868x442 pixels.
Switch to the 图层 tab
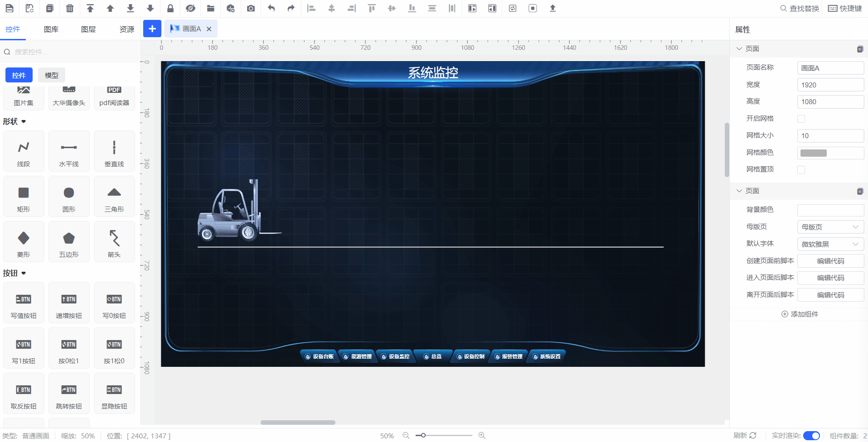point(88,29)
